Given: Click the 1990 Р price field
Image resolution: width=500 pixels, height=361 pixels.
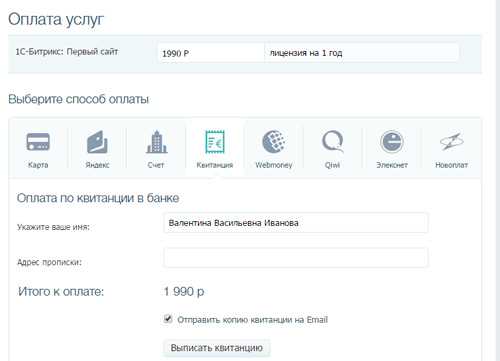Looking at the screenshot, I should 211,53.
